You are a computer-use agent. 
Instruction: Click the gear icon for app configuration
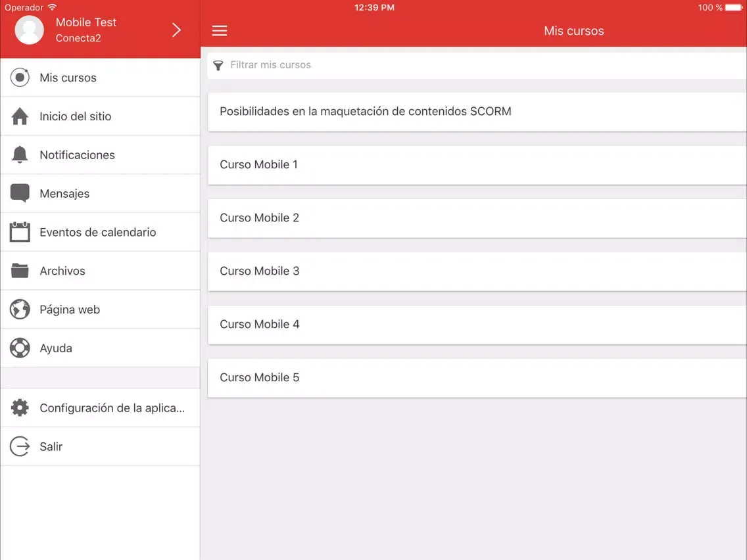point(20,408)
